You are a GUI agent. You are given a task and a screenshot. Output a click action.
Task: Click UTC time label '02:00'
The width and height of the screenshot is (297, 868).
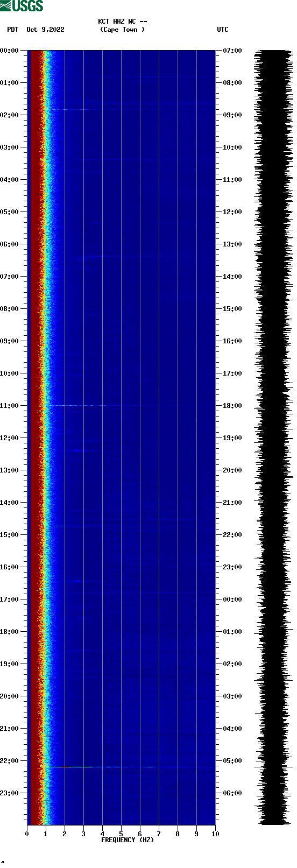[232, 664]
